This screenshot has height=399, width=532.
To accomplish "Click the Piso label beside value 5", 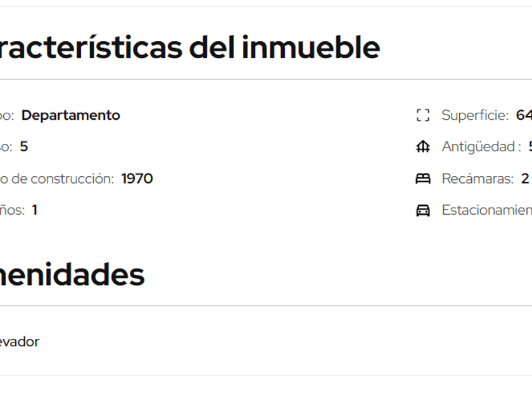I will pos(6,147).
